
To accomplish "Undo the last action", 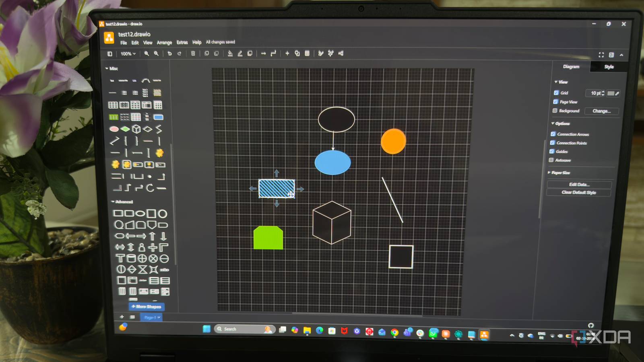I will point(170,53).
